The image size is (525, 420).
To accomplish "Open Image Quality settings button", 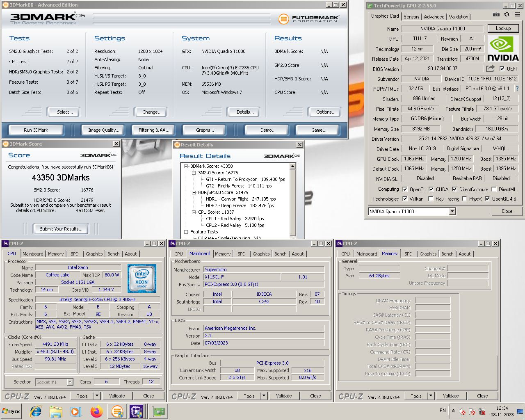I will pos(104,130).
